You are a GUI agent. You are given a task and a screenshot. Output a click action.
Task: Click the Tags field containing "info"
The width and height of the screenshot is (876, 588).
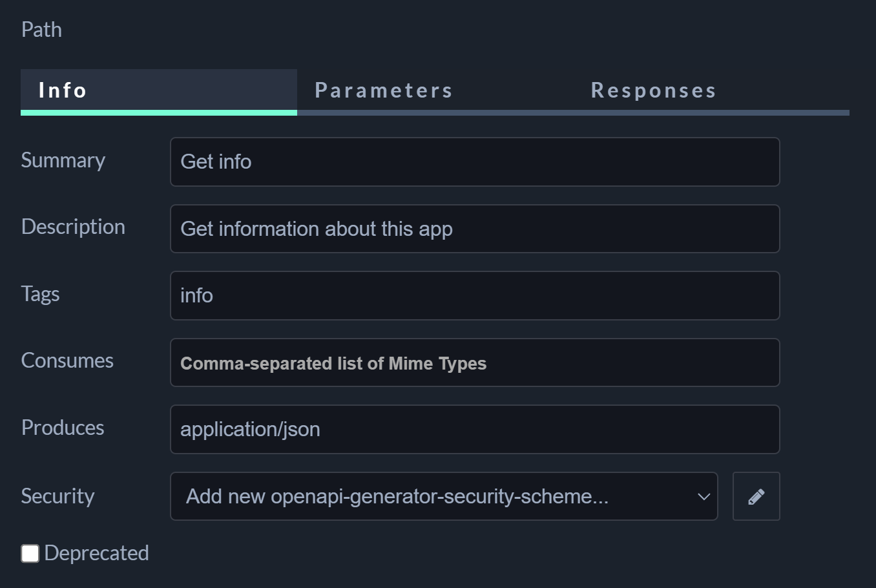click(x=475, y=296)
